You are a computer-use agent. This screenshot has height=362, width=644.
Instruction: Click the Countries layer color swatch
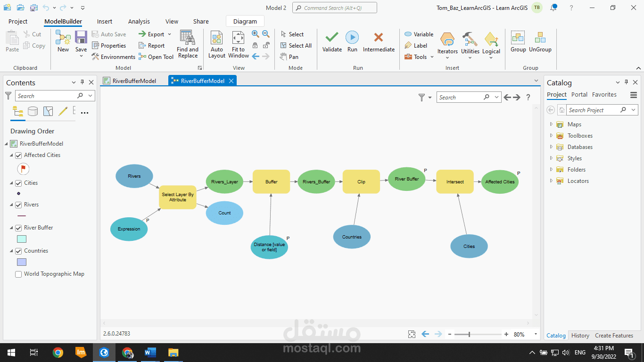click(22, 263)
